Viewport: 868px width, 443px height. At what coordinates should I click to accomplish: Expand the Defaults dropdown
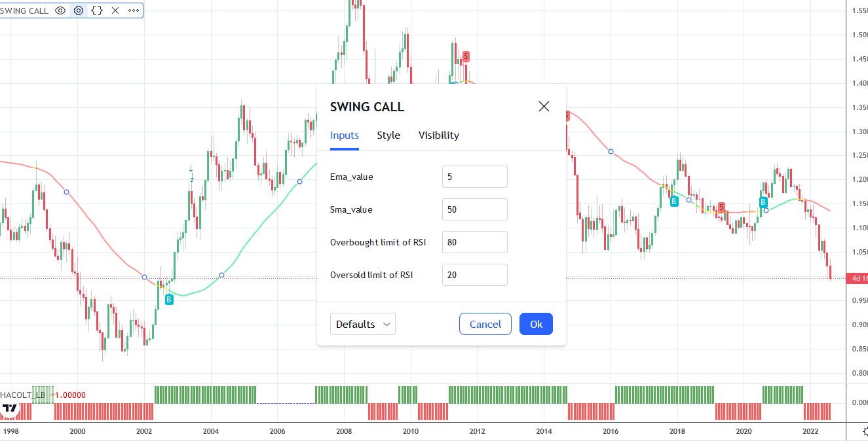(x=363, y=324)
